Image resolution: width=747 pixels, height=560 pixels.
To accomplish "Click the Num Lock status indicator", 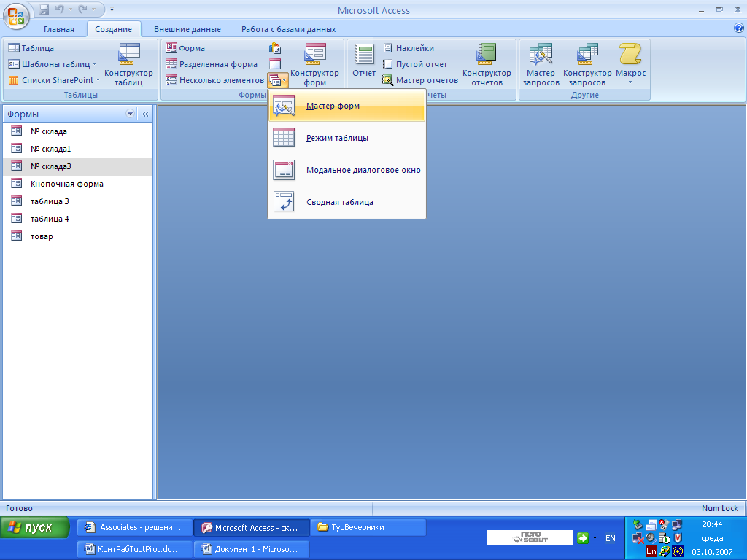I will [x=719, y=508].
